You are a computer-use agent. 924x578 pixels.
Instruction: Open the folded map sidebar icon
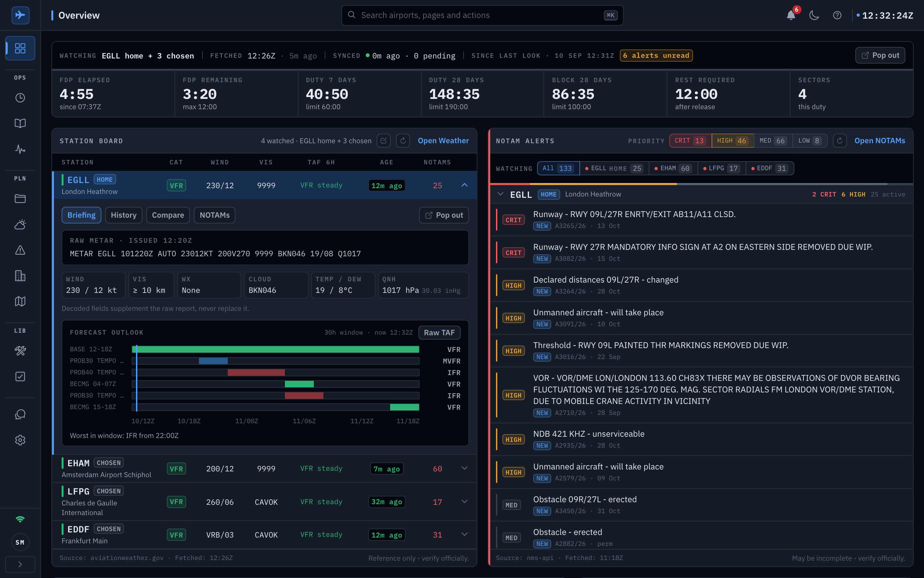tap(20, 301)
